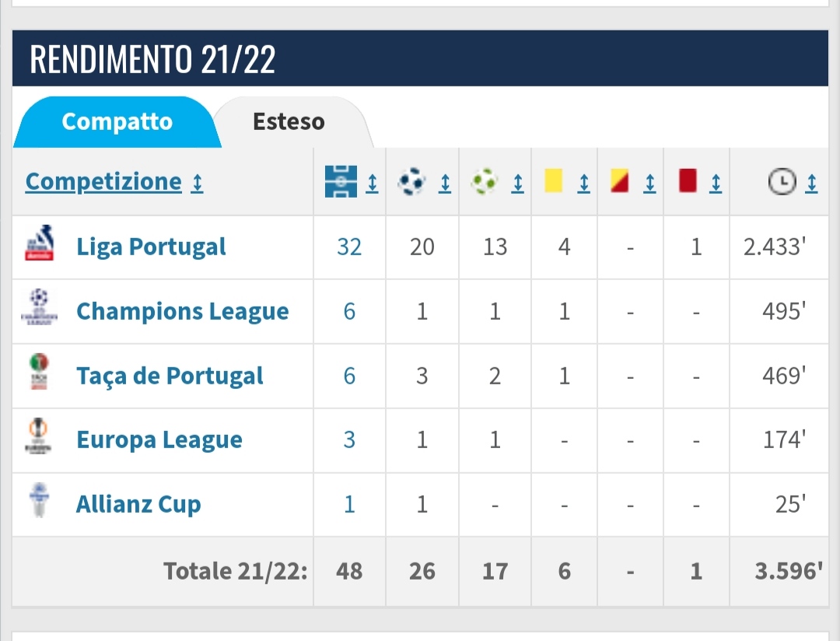
Task: Open the Liga Portugal logo
Action: [x=39, y=243]
